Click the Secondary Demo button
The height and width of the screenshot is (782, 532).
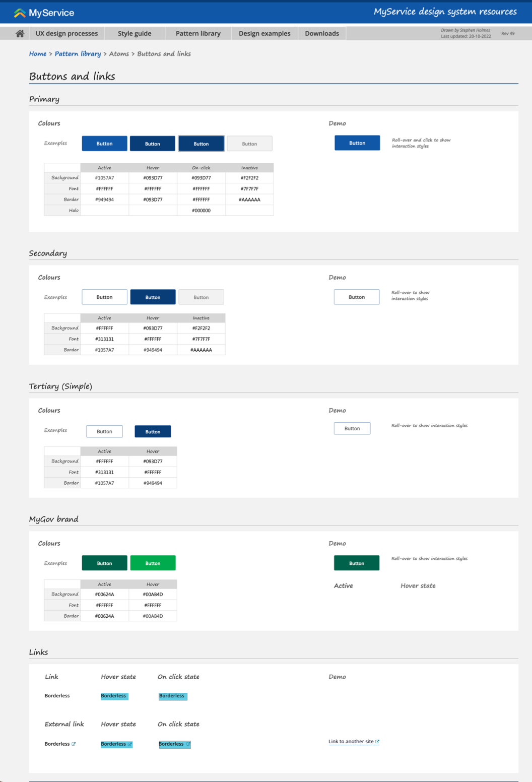click(x=357, y=297)
